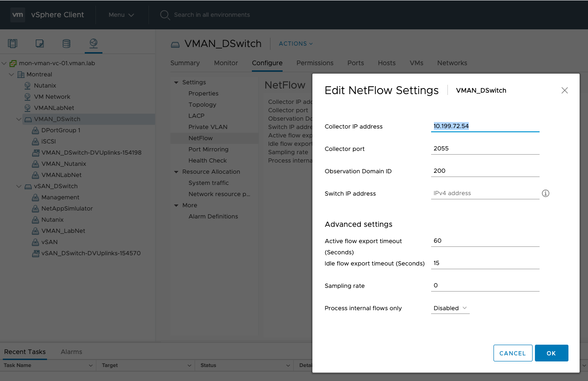Image resolution: width=588 pixels, height=381 pixels.
Task: Click the VM Network icon
Action: pos(27,97)
